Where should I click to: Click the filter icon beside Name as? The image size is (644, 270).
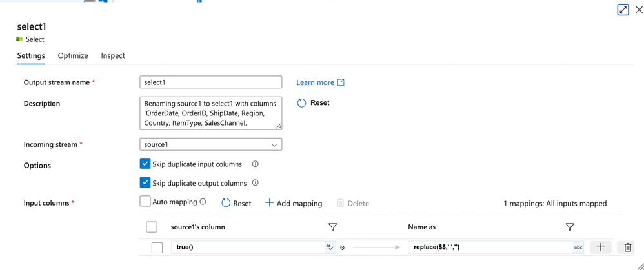tap(570, 227)
